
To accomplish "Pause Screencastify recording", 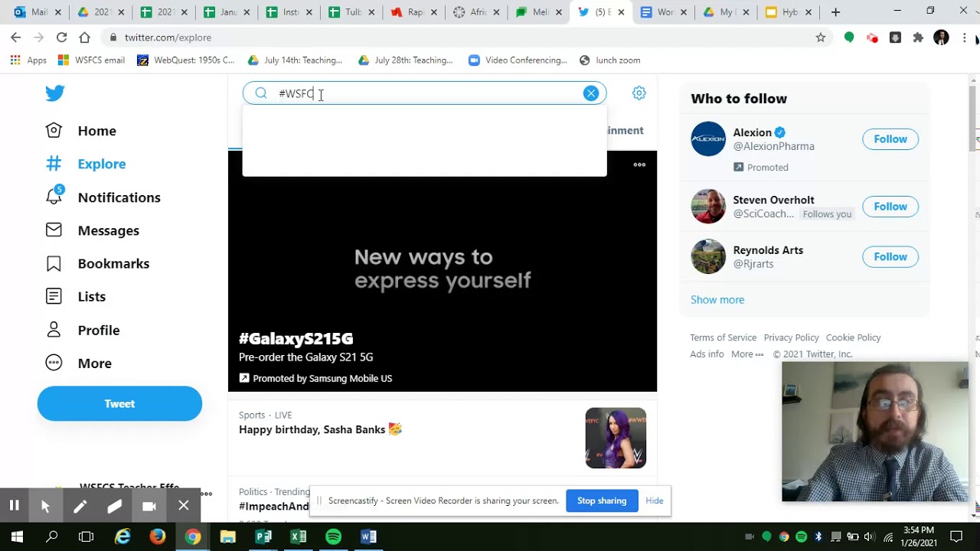I will (x=14, y=506).
